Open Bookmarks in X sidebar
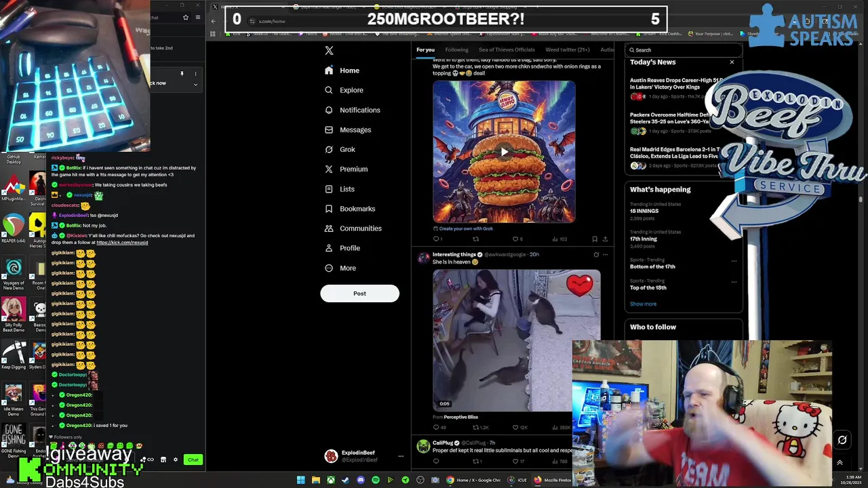 tap(349, 209)
